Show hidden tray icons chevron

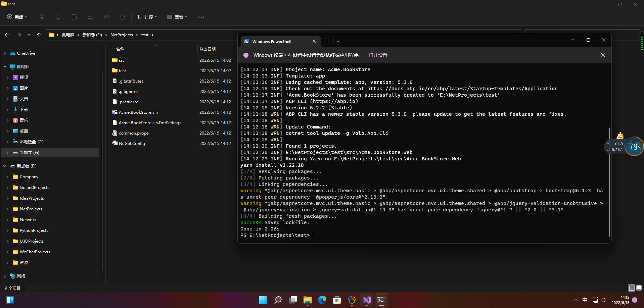[575, 300]
